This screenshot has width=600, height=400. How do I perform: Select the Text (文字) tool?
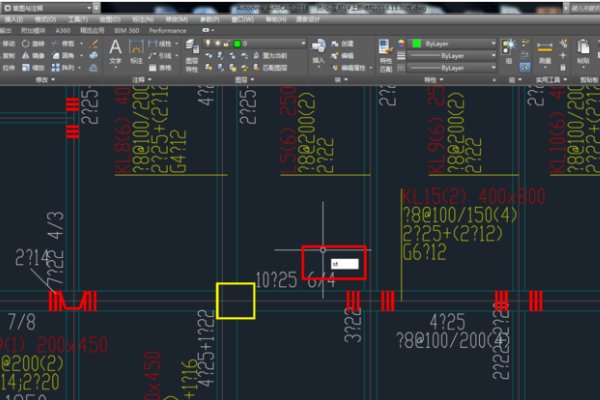115,52
